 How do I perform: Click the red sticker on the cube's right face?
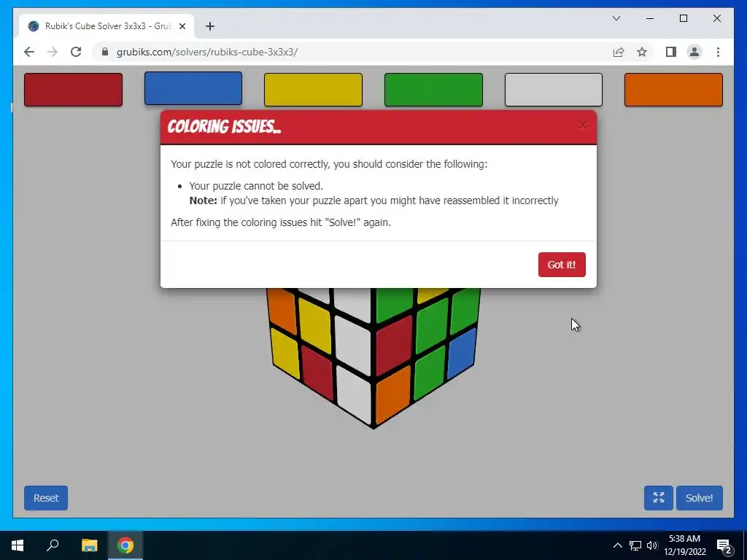[x=394, y=345]
